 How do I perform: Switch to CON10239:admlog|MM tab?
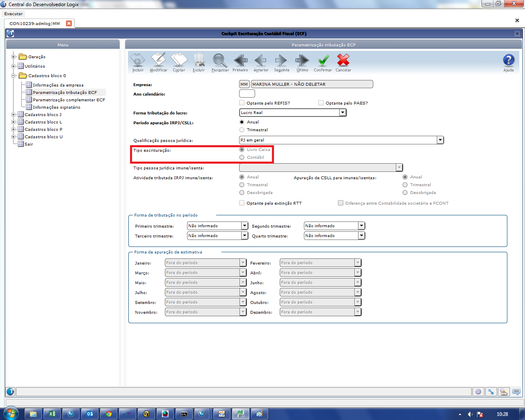coord(35,23)
